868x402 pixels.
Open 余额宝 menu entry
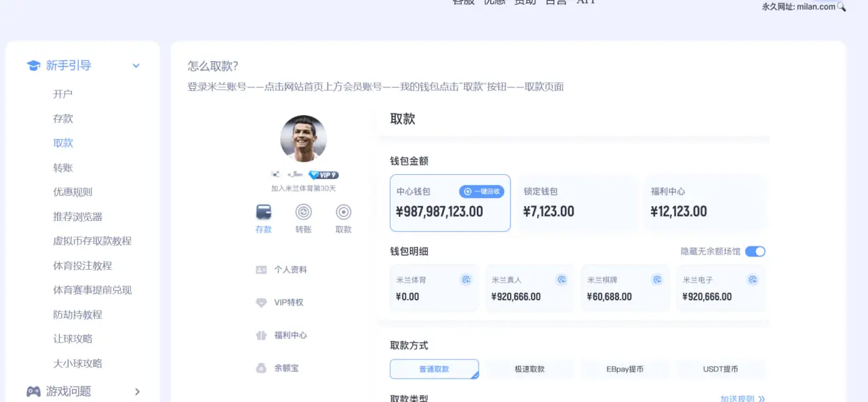pos(286,368)
